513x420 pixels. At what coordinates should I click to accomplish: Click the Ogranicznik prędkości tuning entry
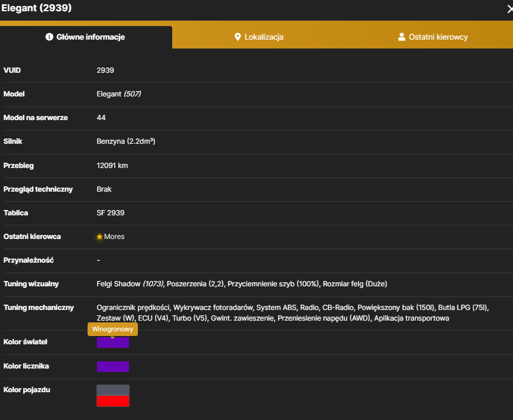tap(133, 308)
